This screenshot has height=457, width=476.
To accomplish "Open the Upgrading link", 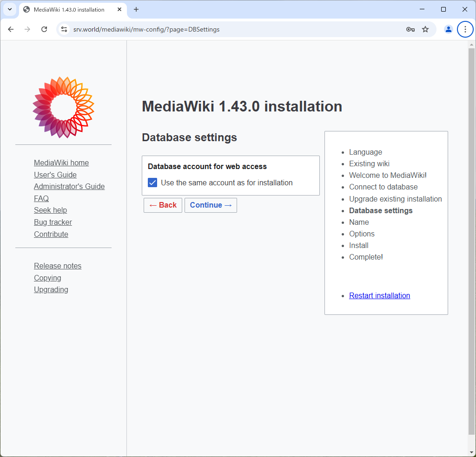I will (51, 290).
